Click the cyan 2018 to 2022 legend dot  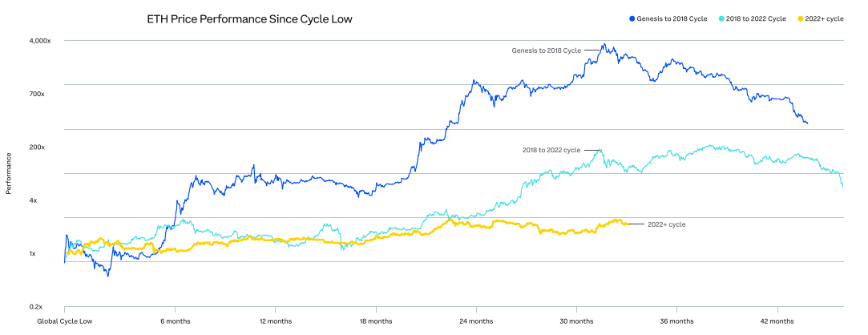click(721, 18)
